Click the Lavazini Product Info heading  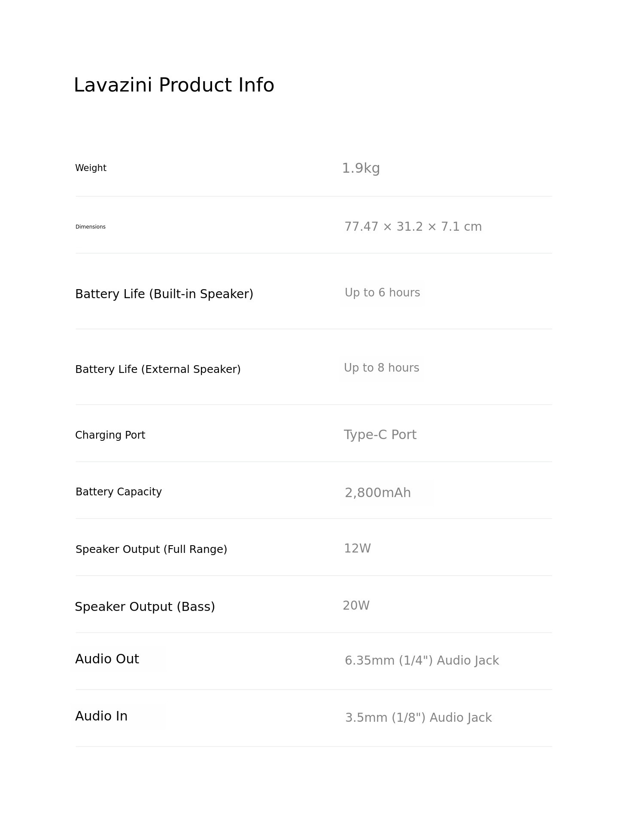pos(174,85)
